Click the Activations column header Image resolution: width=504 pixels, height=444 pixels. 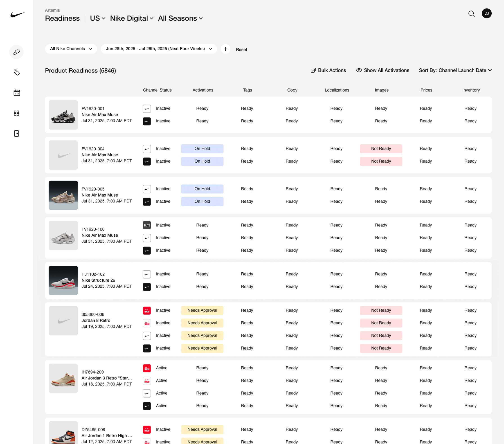coord(203,90)
